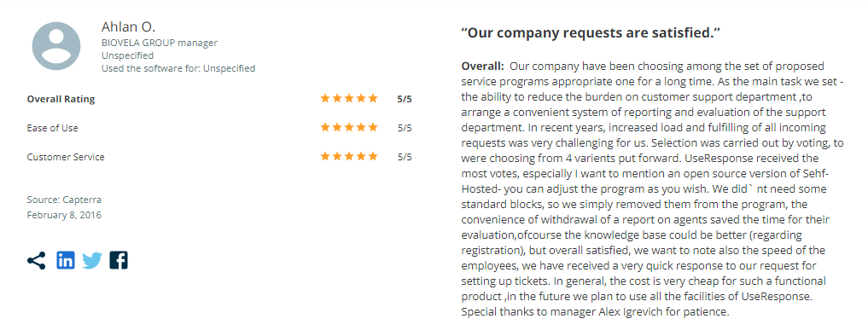This screenshot has height=336, width=868.
Task: Click the Ease of Use label
Action: (53, 129)
